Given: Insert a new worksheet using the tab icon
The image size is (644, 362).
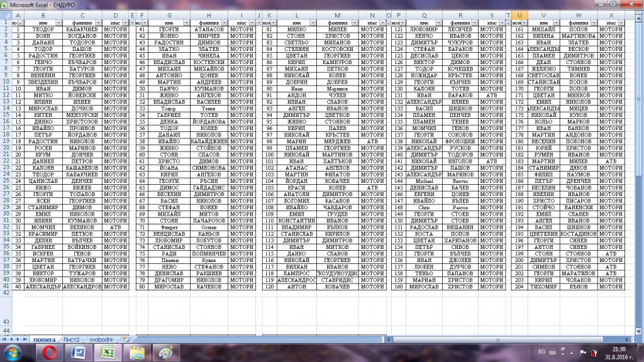Looking at the screenshot, I should [x=126, y=339].
